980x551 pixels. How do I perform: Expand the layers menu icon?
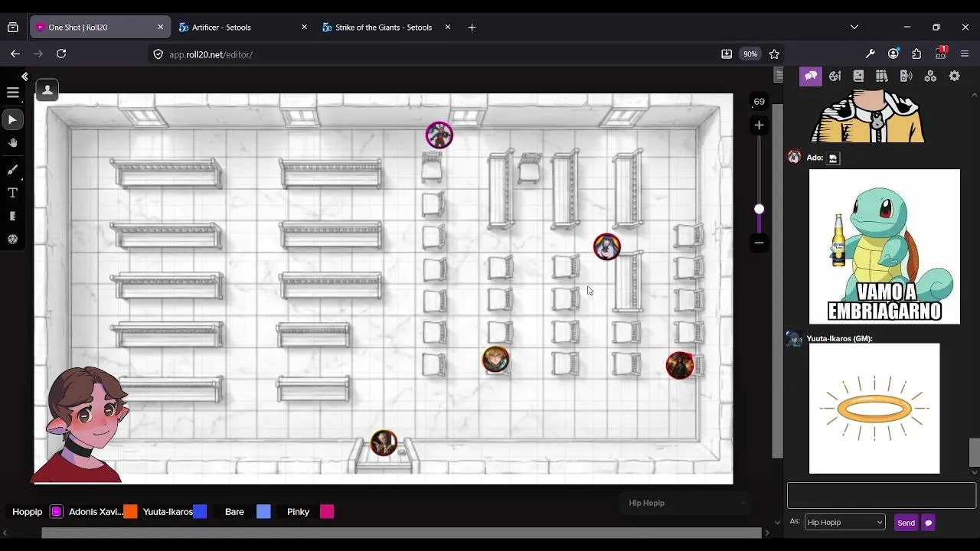[x=12, y=93]
